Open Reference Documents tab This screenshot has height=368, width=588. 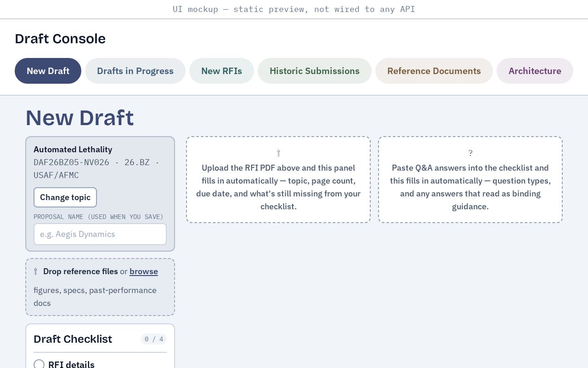(434, 71)
